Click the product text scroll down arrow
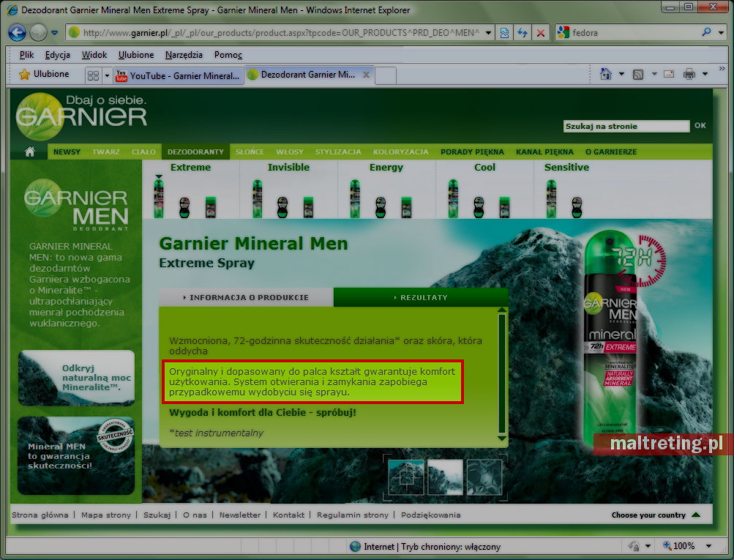This screenshot has width=734, height=560. click(x=502, y=438)
